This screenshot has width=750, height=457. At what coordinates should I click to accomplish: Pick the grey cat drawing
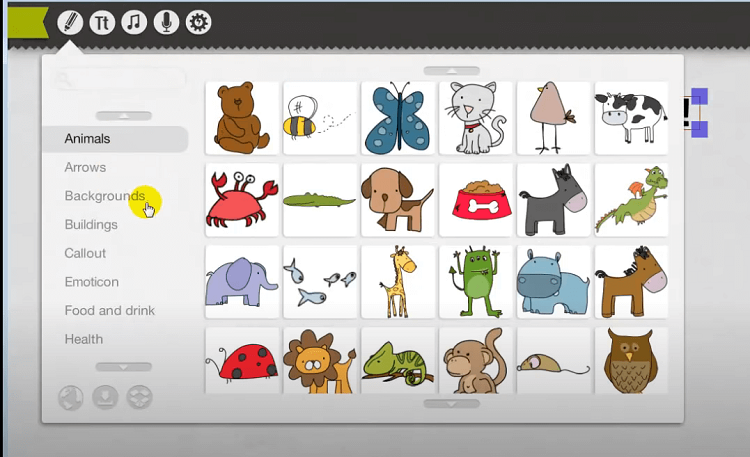click(x=476, y=118)
